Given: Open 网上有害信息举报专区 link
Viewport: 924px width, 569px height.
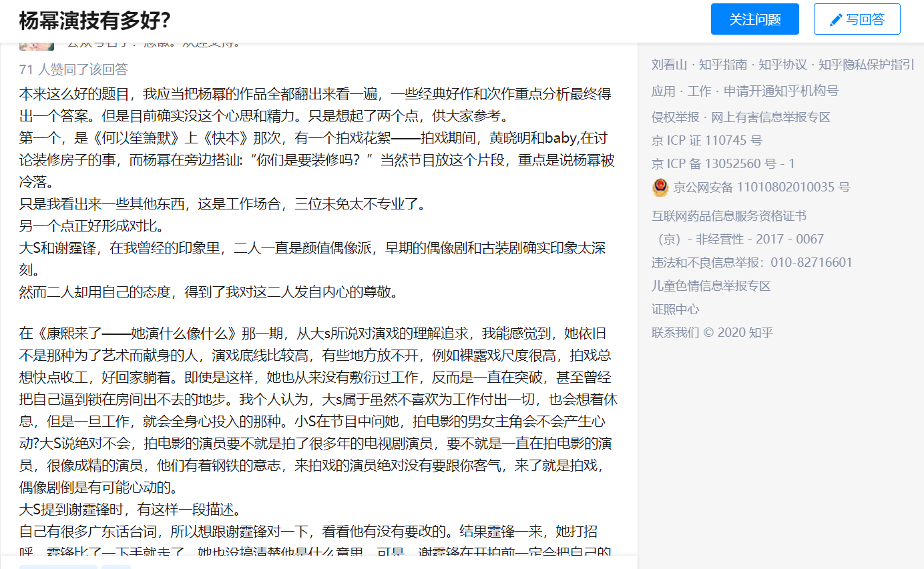Looking at the screenshot, I should 770,117.
